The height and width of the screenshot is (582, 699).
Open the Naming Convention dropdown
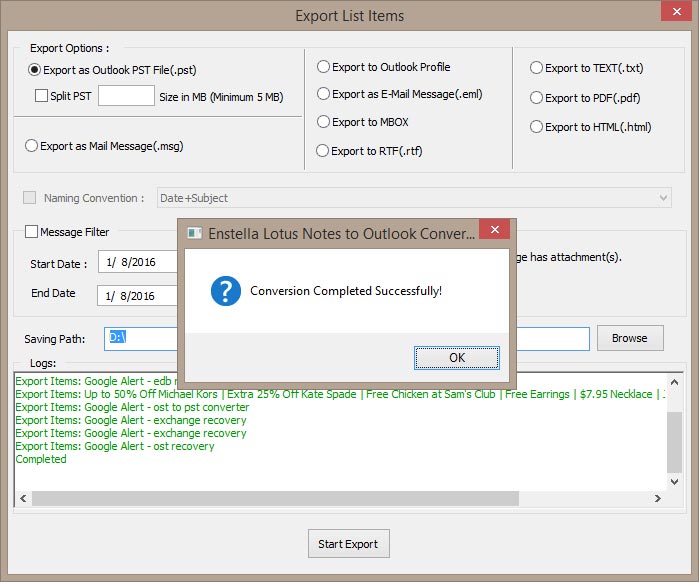414,198
